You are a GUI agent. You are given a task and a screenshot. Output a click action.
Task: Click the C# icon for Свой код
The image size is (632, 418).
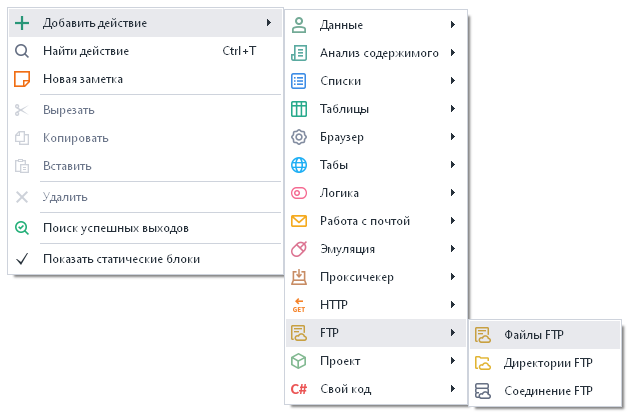298,389
